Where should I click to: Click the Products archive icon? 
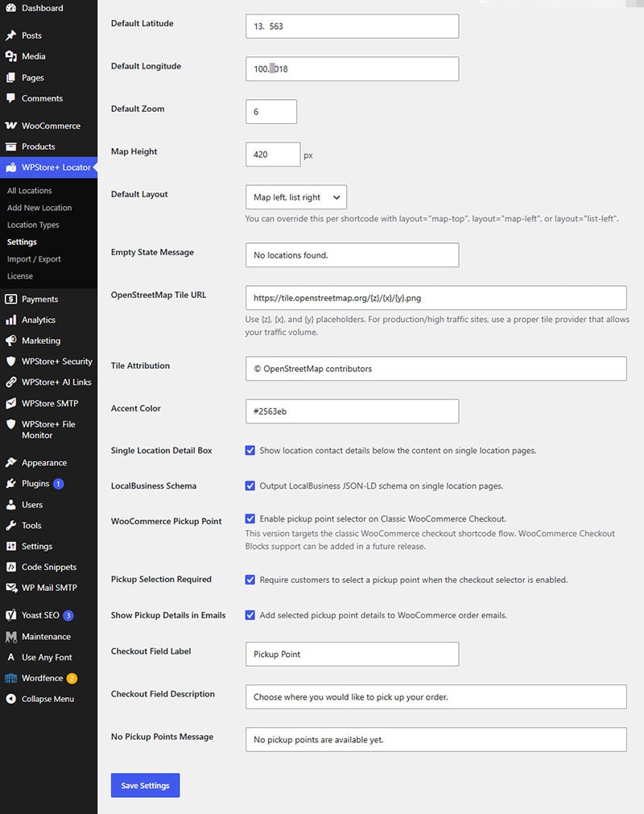pyautogui.click(x=11, y=147)
